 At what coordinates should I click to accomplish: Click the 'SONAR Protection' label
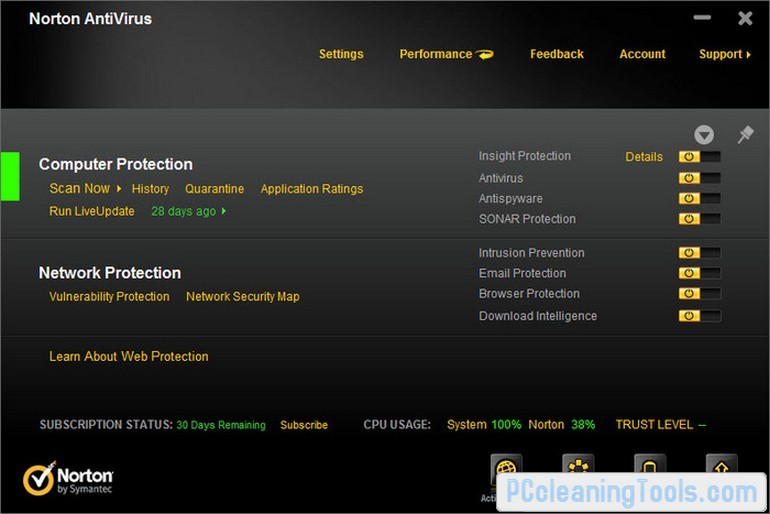[527, 219]
